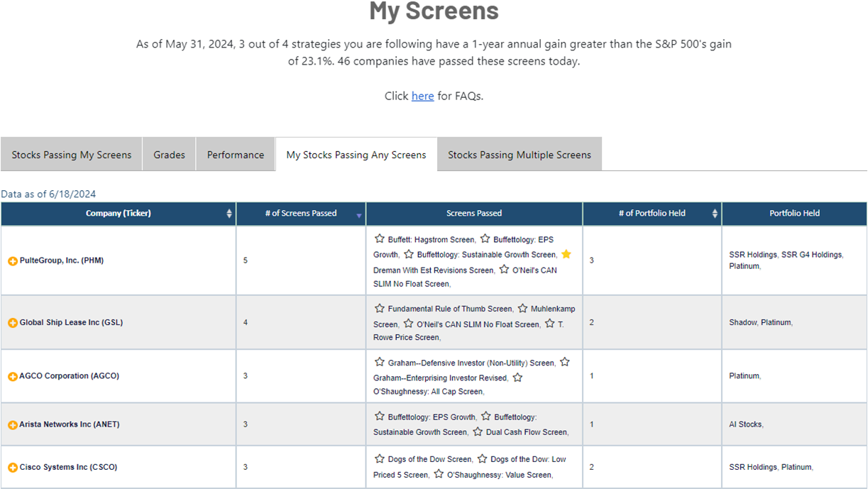Click plus icon beside AGCO Corporation
This screenshot has height=489, width=868.
pos(13,377)
